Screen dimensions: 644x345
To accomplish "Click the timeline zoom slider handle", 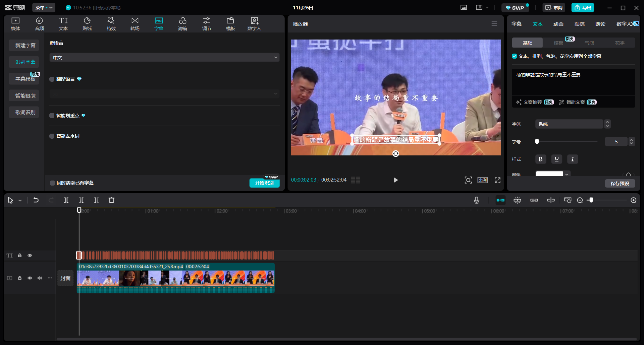I will (591, 200).
